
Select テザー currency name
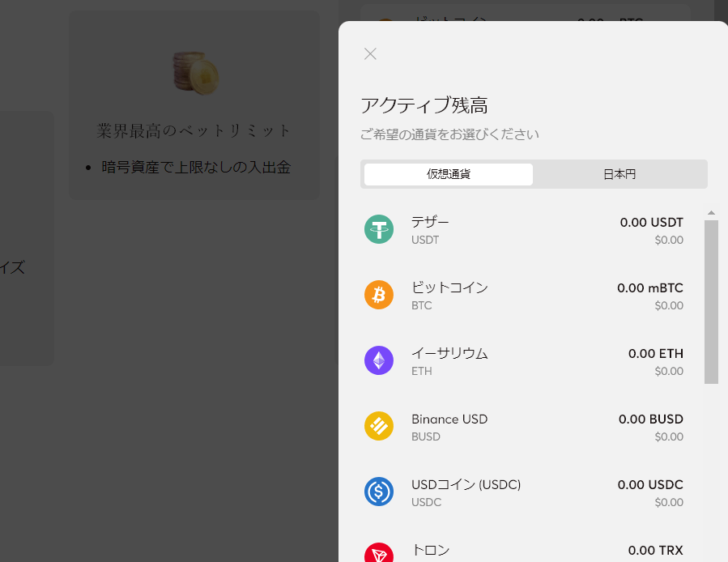430,222
